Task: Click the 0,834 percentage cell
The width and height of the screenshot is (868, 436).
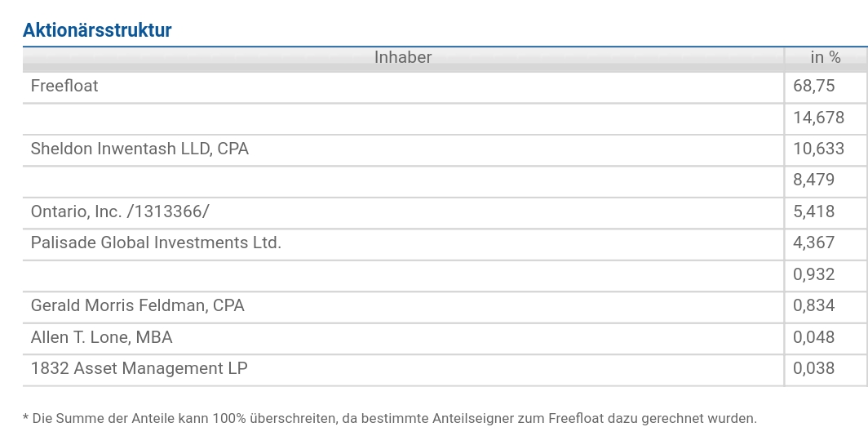Action: click(x=814, y=305)
